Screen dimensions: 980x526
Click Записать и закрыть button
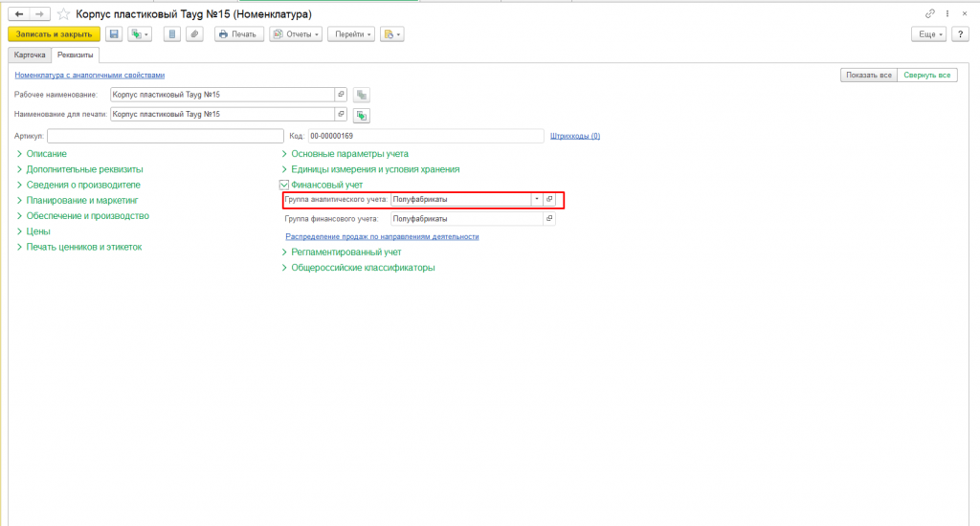(54, 34)
